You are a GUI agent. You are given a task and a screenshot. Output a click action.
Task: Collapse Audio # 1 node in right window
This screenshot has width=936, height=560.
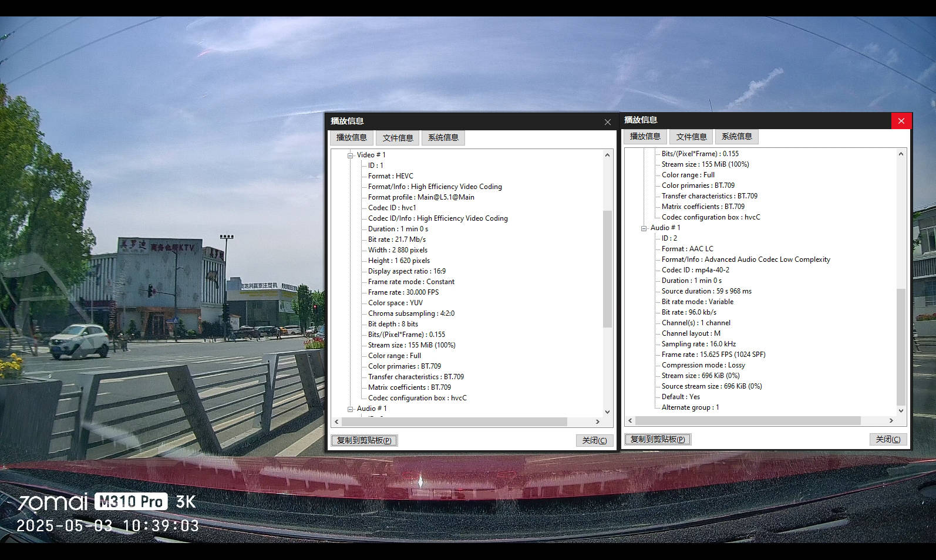[x=644, y=228]
